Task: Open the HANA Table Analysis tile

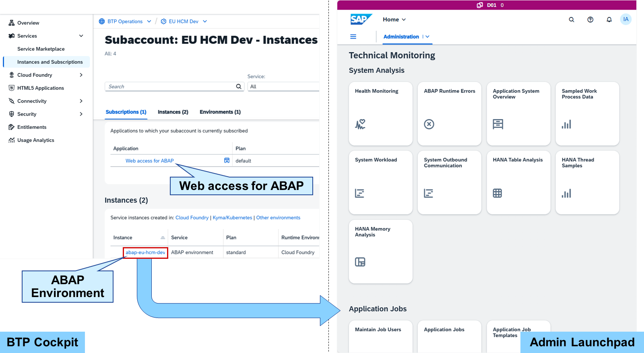Action: pos(518,182)
